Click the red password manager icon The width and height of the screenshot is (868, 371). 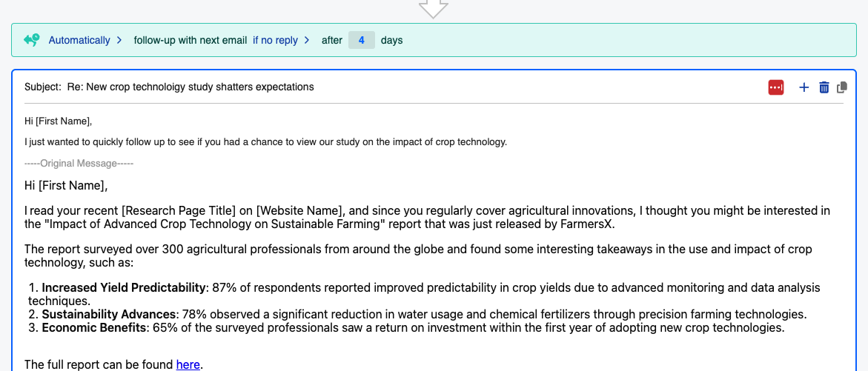(x=776, y=87)
